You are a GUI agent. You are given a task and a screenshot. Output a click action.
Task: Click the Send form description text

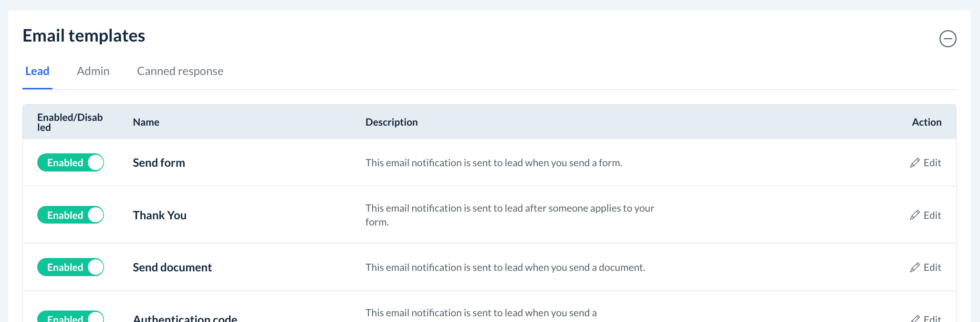click(x=493, y=163)
